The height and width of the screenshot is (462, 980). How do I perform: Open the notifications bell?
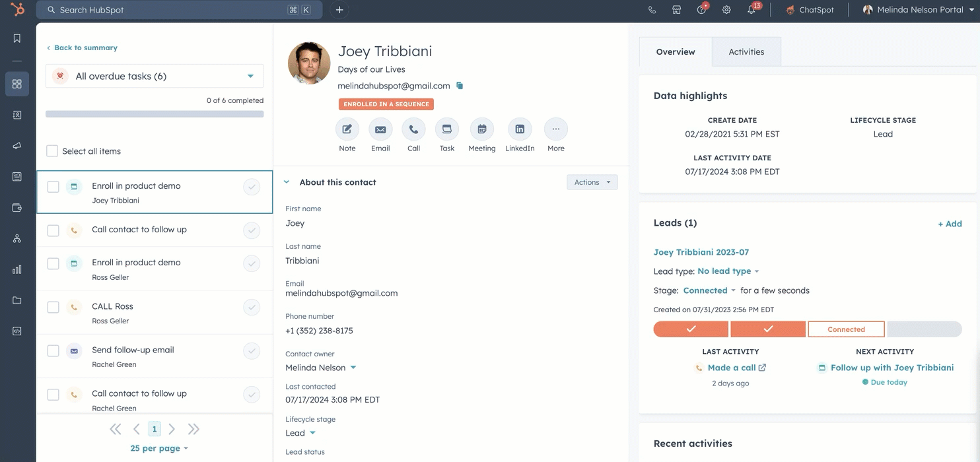click(752, 10)
